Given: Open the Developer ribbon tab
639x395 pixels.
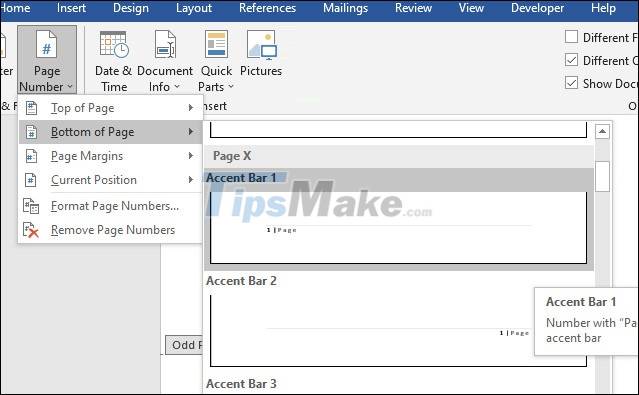Looking at the screenshot, I should [538, 8].
